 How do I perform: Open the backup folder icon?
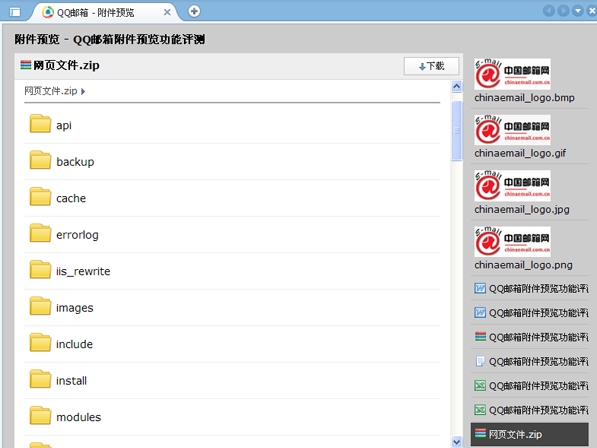point(40,160)
